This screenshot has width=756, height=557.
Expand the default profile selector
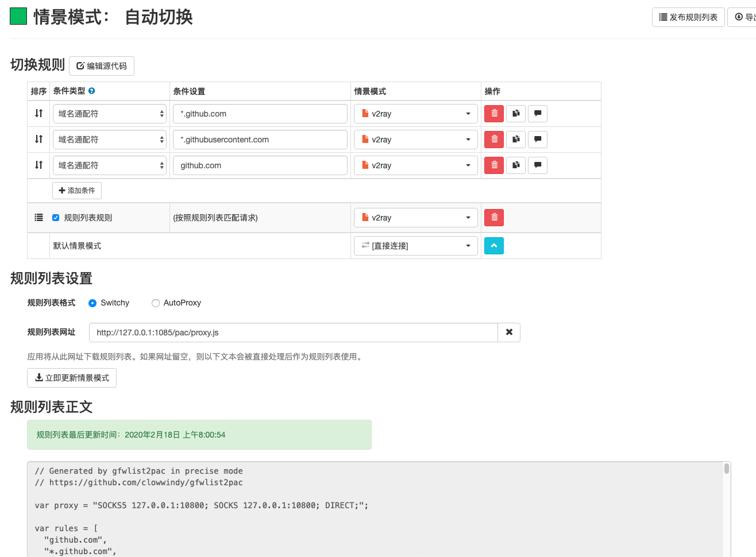415,245
